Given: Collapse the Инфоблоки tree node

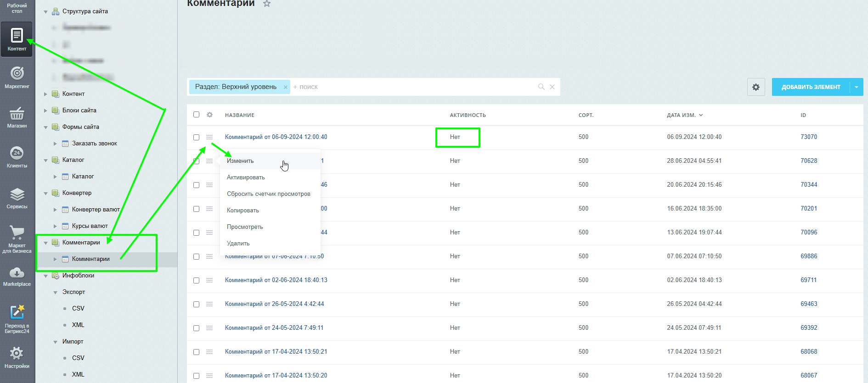Looking at the screenshot, I should pos(45,276).
